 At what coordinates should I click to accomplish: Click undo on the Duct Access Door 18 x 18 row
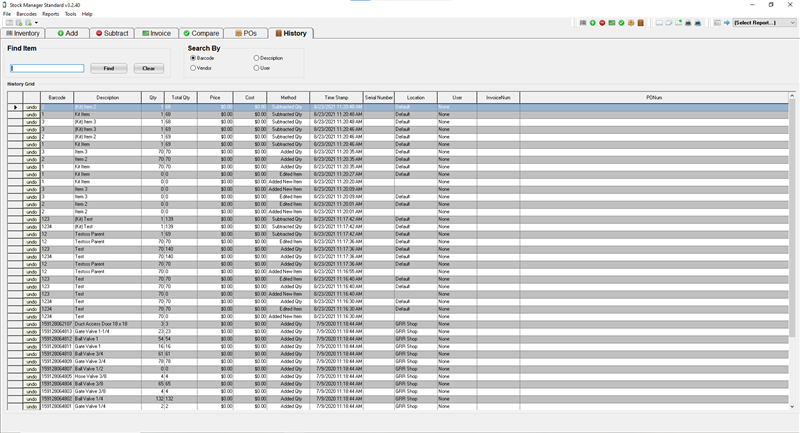click(32, 324)
